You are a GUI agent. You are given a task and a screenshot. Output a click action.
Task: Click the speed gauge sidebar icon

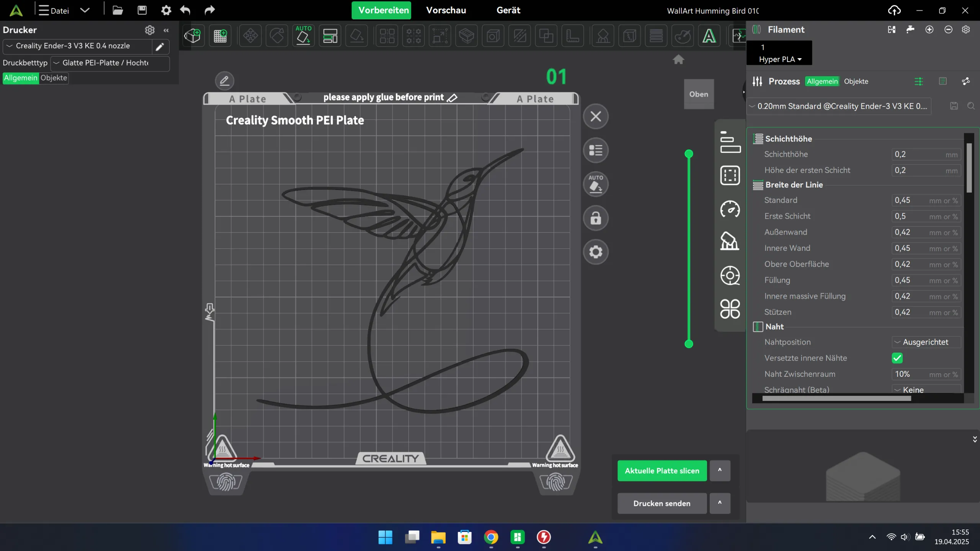[x=730, y=209]
